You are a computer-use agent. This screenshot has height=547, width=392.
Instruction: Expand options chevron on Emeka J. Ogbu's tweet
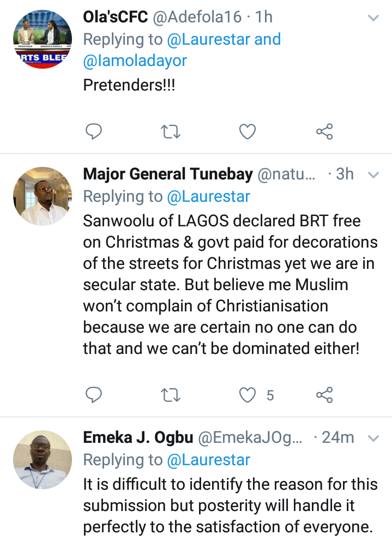pyautogui.click(x=373, y=438)
